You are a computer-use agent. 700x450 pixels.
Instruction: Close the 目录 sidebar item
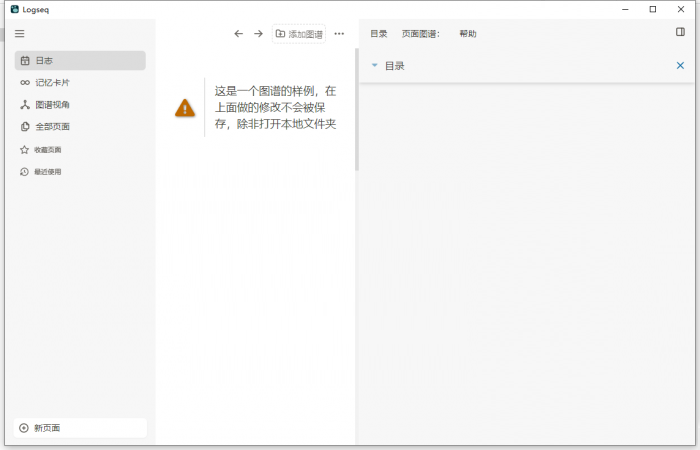point(680,66)
